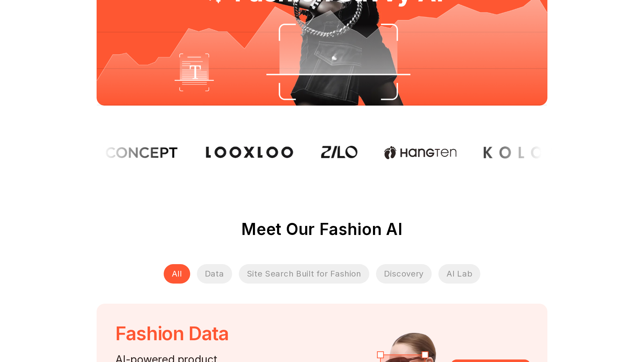Click the AI-powered product description text
This screenshot has height=362, width=644.
click(166, 358)
